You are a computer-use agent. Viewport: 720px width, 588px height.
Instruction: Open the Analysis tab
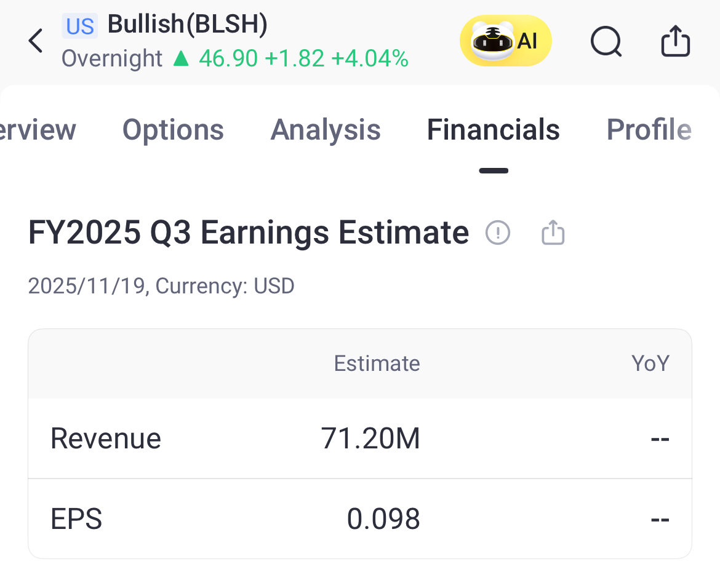click(x=326, y=130)
